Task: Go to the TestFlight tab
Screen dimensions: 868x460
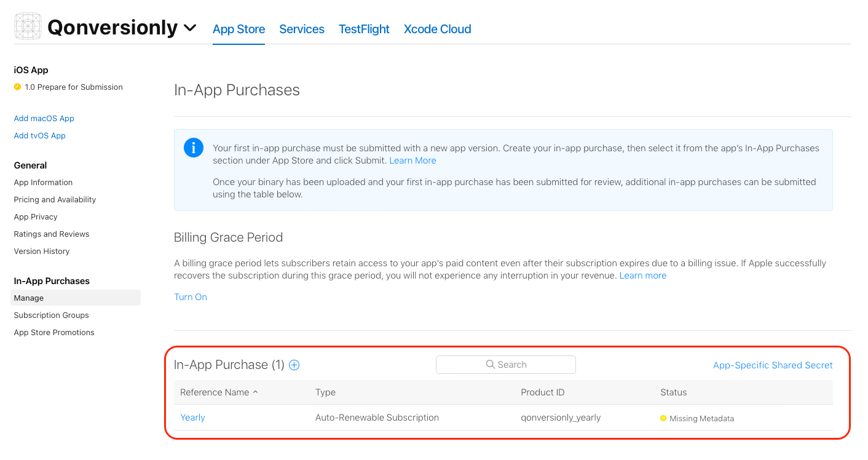Action: [364, 29]
